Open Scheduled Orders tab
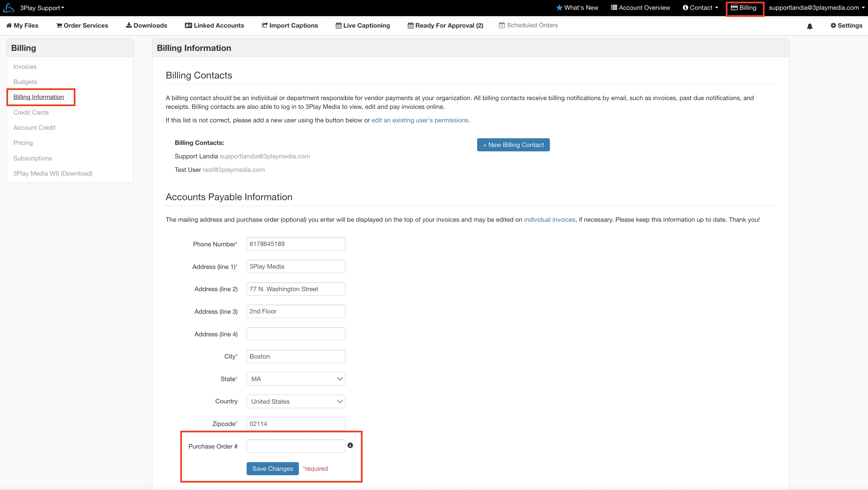This screenshot has width=868, height=490. click(528, 25)
